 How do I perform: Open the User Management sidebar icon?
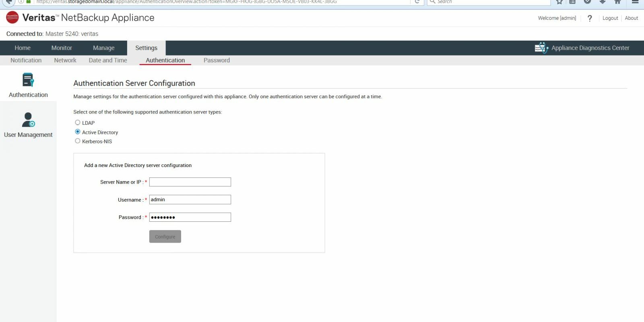pyautogui.click(x=28, y=120)
